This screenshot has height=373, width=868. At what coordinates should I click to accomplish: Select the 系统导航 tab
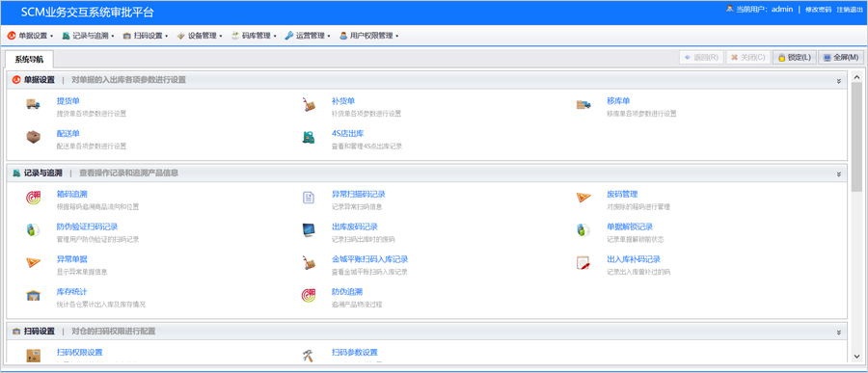coord(29,59)
